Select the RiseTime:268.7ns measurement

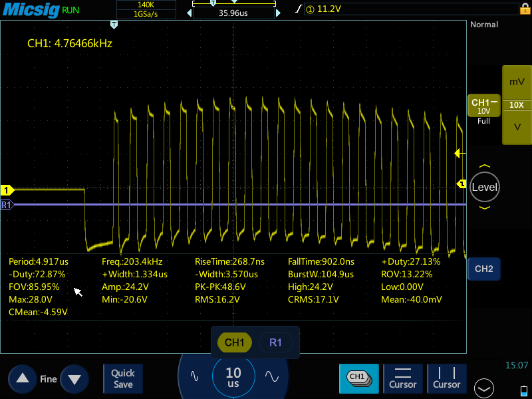tap(229, 261)
